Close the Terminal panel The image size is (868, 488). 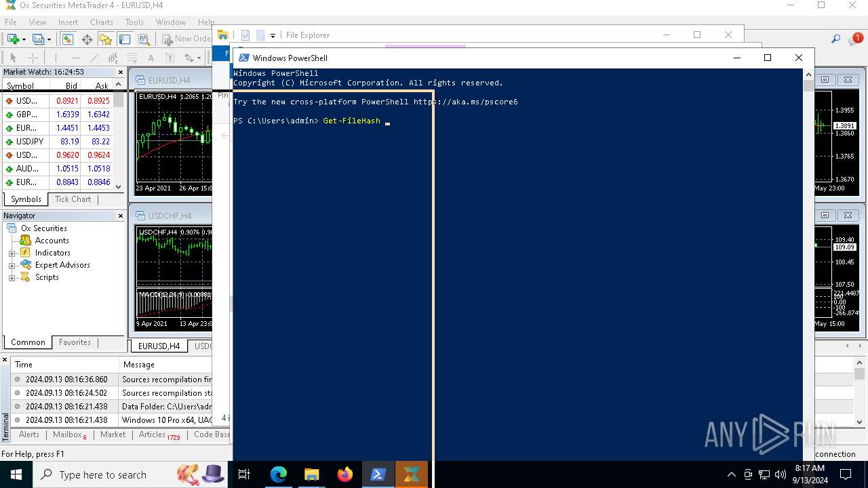pyautogui.click(x=5, y=360)
